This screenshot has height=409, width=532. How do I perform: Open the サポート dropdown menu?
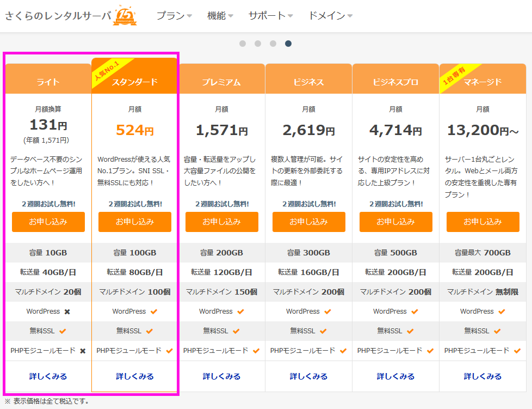[x=270, y=16]
